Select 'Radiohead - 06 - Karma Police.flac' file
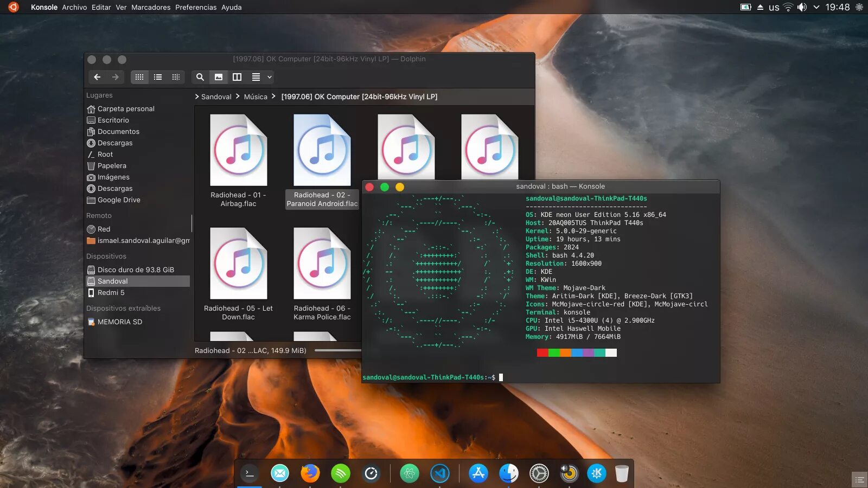 tap(322, 274)
